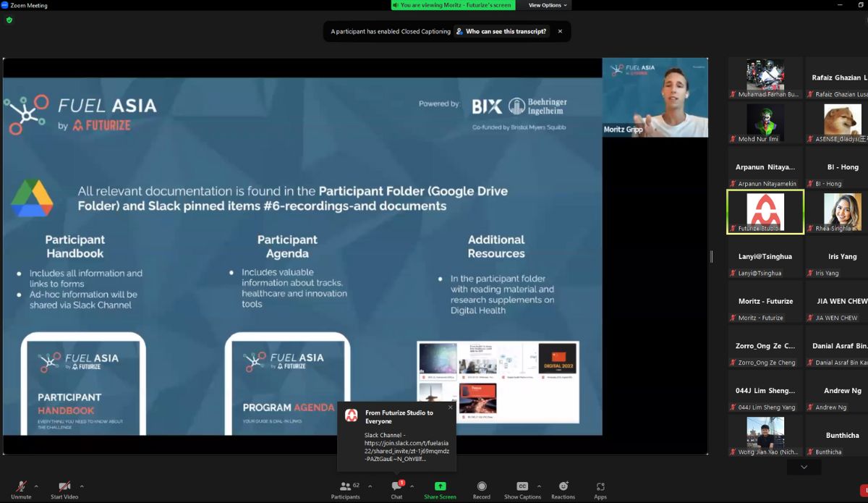Screen dimensions: 868x503
Task: Click "From Futurize Studio to Everyone" header
Action: (x=400, y=417)
